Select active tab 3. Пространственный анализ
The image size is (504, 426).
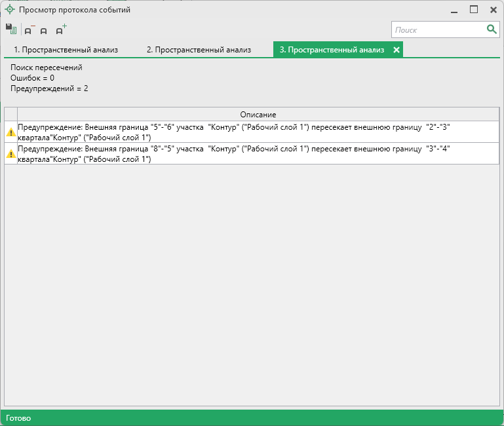tap(332, 50)
